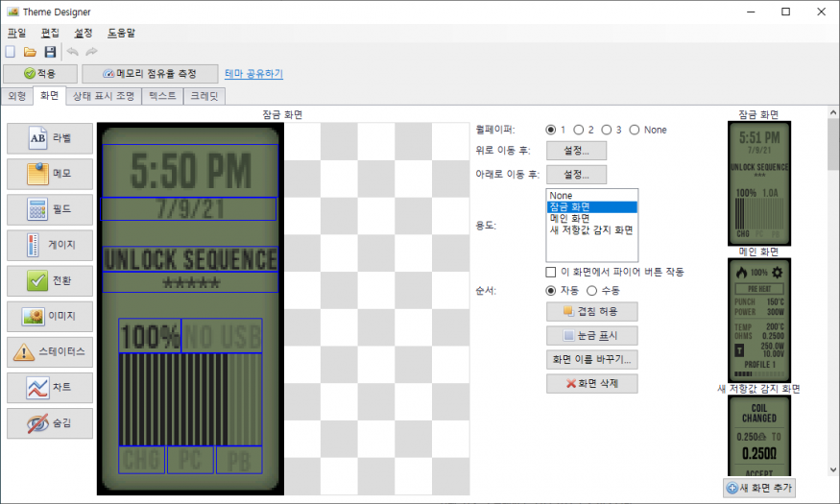This screenshot has width=840, height=504.
Task: Select wallpaper option 3
Action: tap(607, 130)
